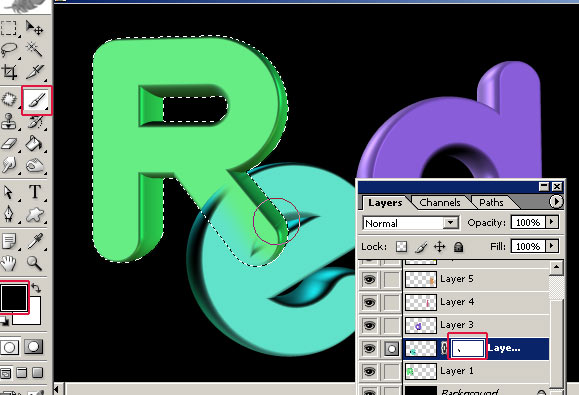The height and width of the screenshot is (395, 579).
Task: Toggle the link box for Layer 4
Action: coord(391,302)
